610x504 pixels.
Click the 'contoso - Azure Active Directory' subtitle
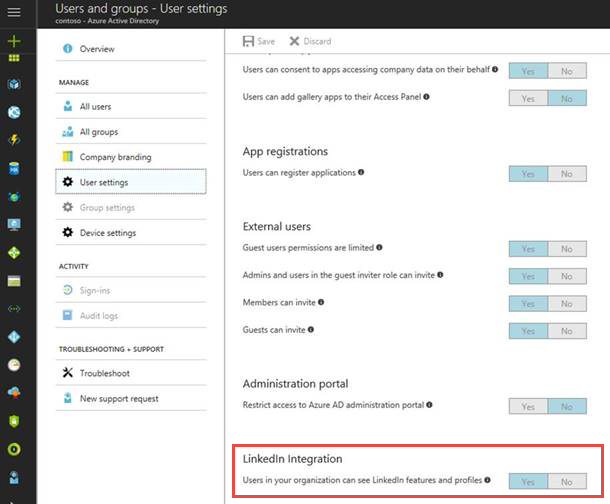107,21
